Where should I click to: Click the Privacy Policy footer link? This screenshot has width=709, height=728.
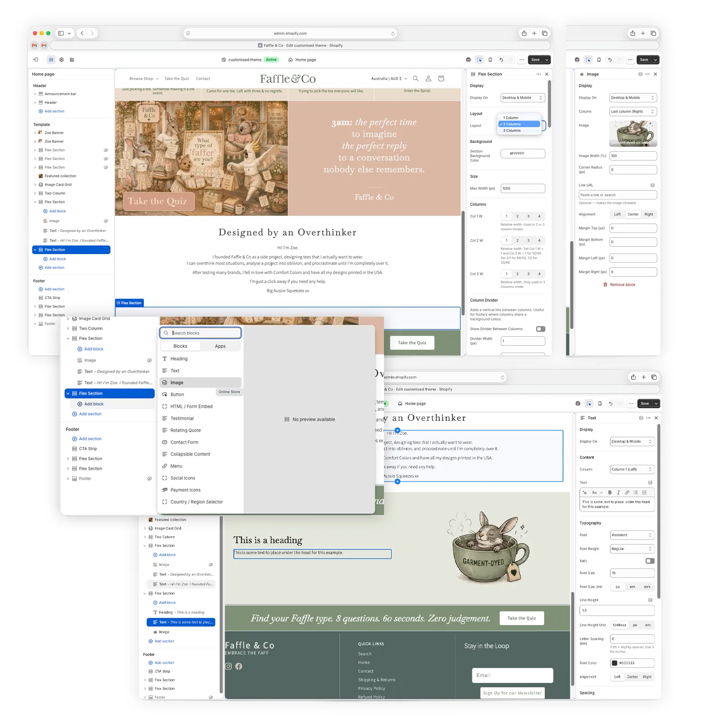click(x=371, y=689)
